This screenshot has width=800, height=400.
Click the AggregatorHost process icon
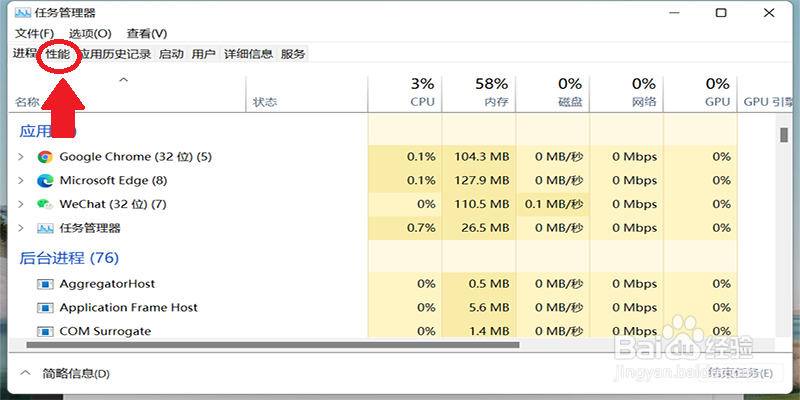[x=44, y=284]
